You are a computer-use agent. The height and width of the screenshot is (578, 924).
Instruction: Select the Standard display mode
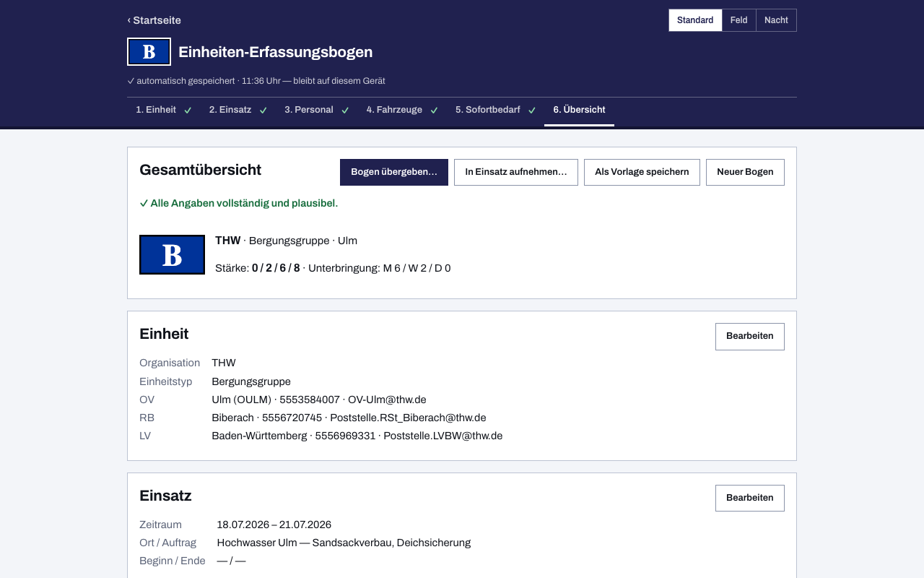tap(695, 20)
